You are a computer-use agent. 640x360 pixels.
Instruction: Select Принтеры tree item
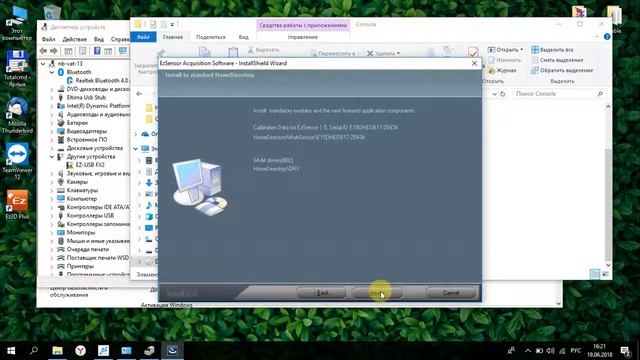[x=80, y=266]
